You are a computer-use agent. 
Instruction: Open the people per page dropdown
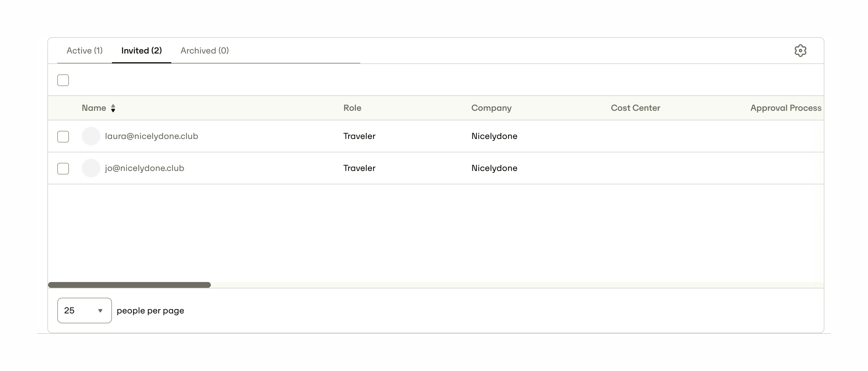click(x=84, y=310)
